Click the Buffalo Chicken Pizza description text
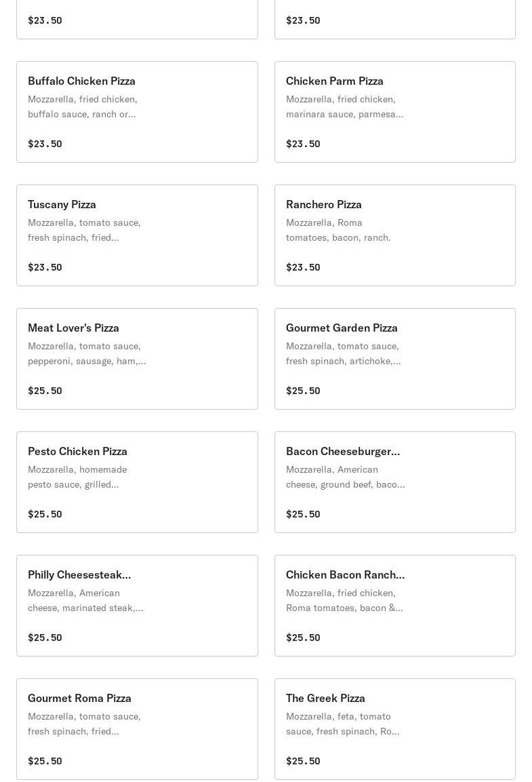 coord(82,106)
